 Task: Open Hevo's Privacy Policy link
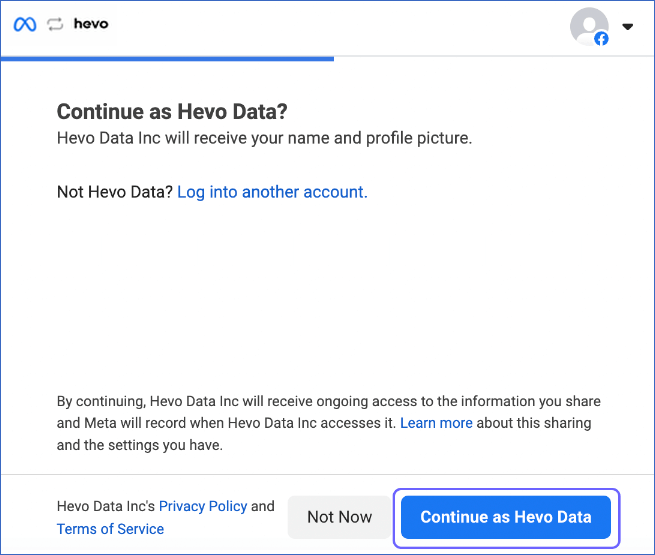point(203,506)
